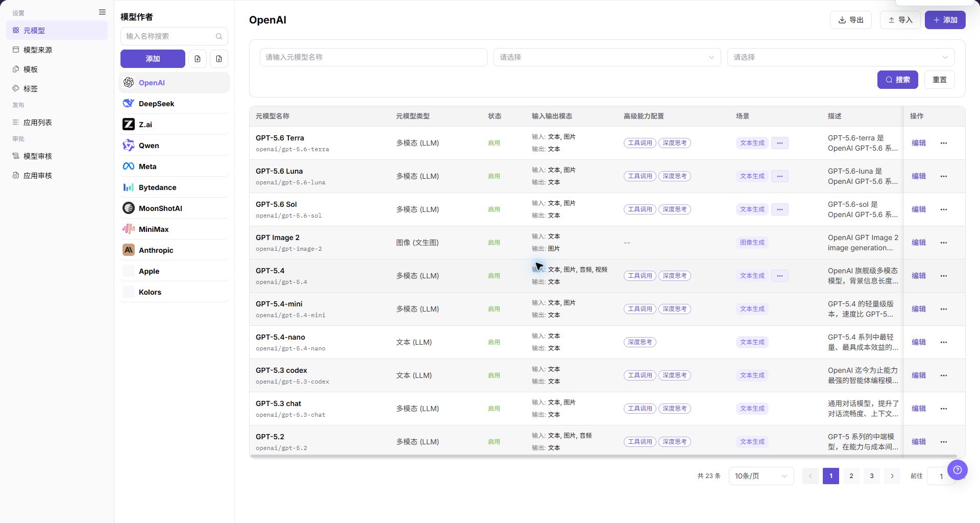Open more actions for GPT-5.6 Sol
Image resolution: width=980 pixels, height=523 pixels.
coord(944,209)
